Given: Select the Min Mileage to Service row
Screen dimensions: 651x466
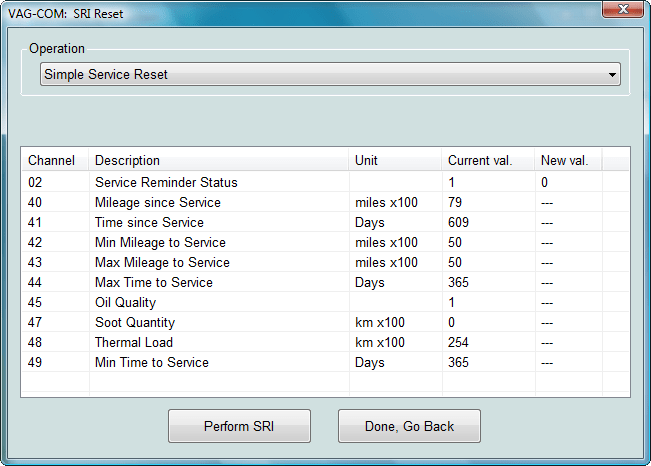Looking at the screenshot, I should tap(325, 242).
